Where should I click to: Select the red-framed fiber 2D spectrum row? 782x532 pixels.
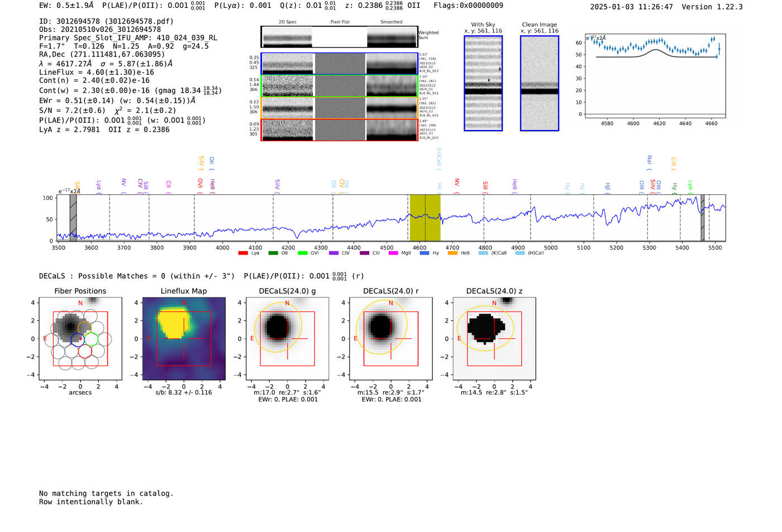[339, 130]
